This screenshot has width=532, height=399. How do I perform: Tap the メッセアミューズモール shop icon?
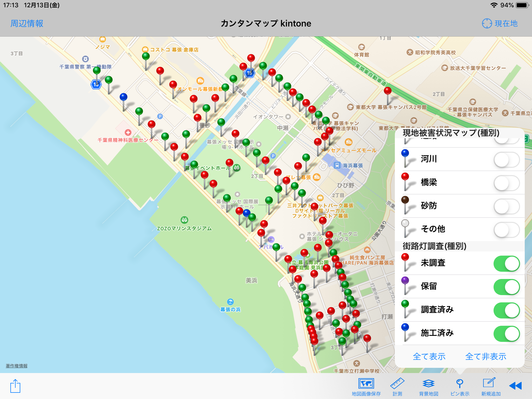(x=348, y=142)
